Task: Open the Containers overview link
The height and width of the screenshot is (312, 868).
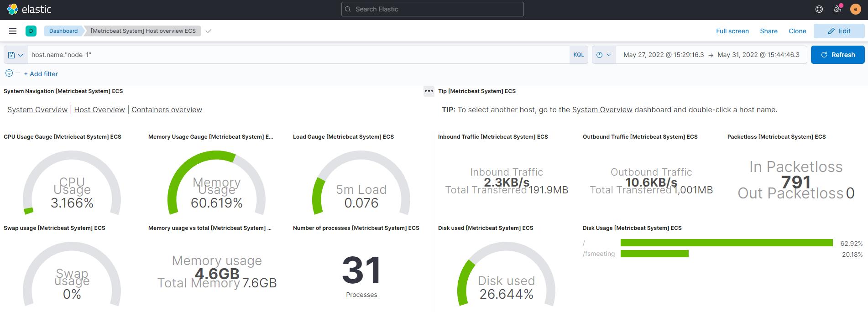Action: pos(167,109)
